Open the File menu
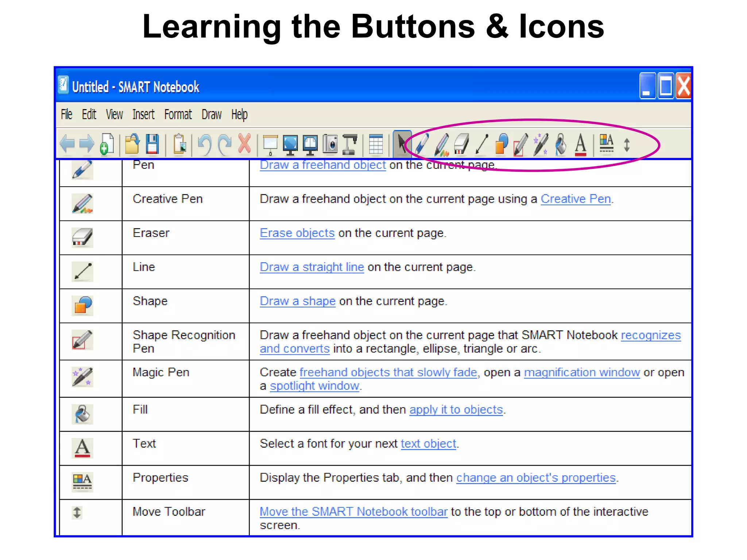This screenshot has width=747, height=560. pyautogui.click(x=66, y=114)
